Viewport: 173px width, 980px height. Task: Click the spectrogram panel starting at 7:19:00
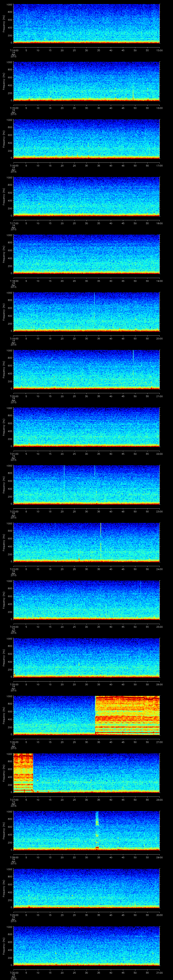(x=87, y=312)
